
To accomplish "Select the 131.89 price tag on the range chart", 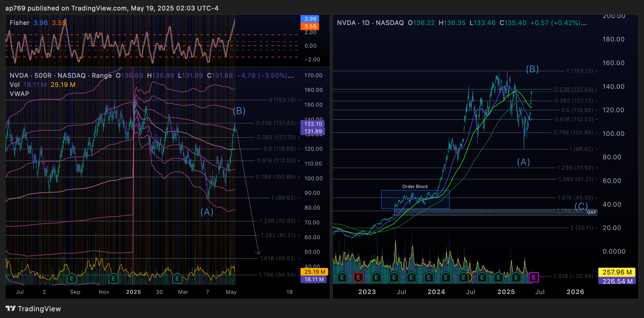I will click(x=313, y=131).
